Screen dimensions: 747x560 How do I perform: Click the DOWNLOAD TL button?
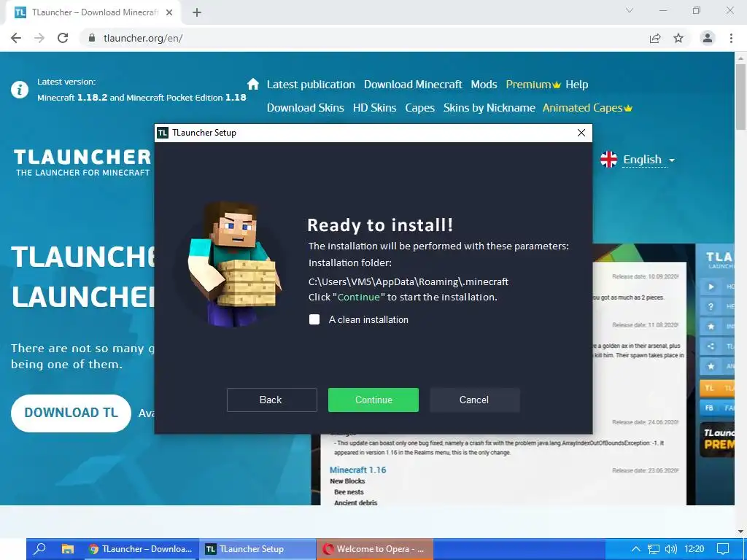pos(71,413)
